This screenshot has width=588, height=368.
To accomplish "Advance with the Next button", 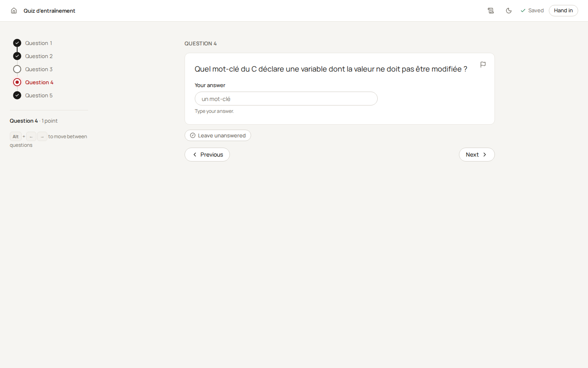I will 477,155.
